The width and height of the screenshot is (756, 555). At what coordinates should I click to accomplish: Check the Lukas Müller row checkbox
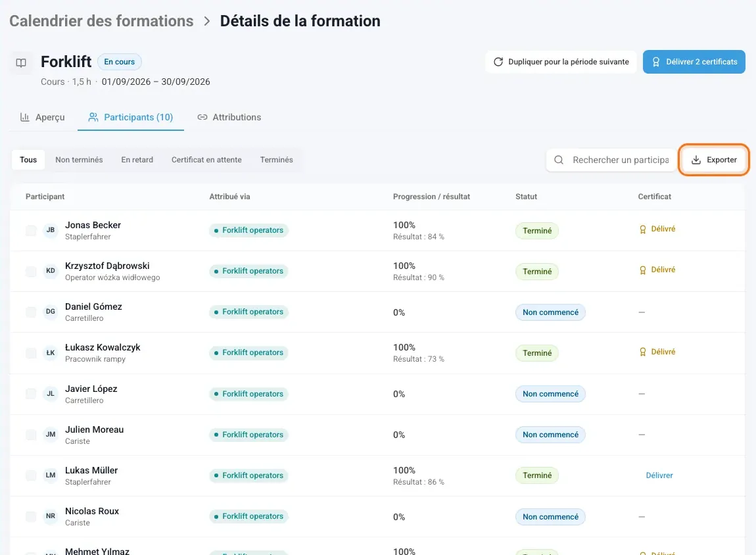click(x=31, y=475)
